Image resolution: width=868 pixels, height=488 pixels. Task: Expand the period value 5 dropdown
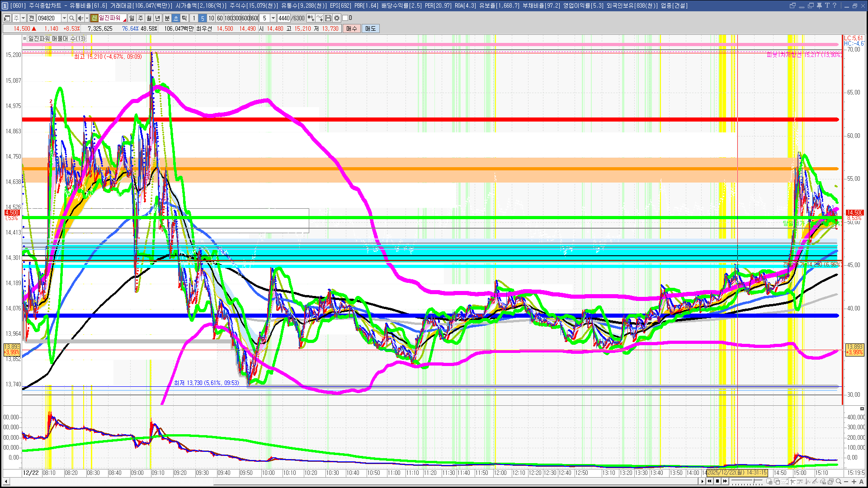(273, 18)
